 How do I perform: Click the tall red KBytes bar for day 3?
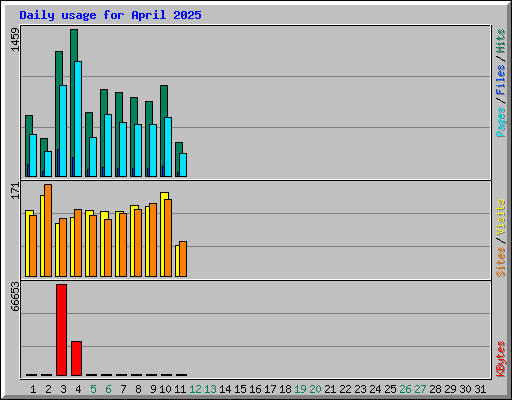61,330
